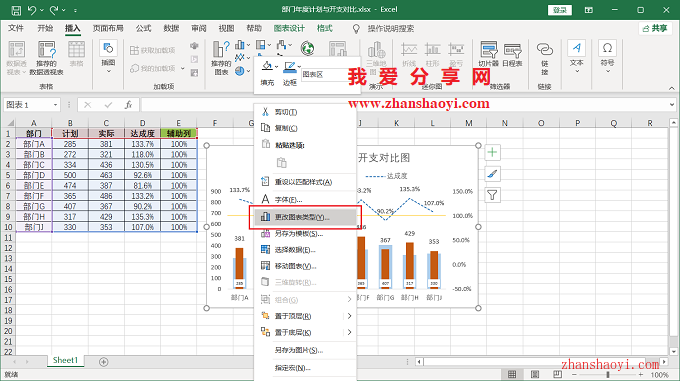Click the Insert Column Chart icon
Screen dimensions: 680x381
[x=239, y=45]
